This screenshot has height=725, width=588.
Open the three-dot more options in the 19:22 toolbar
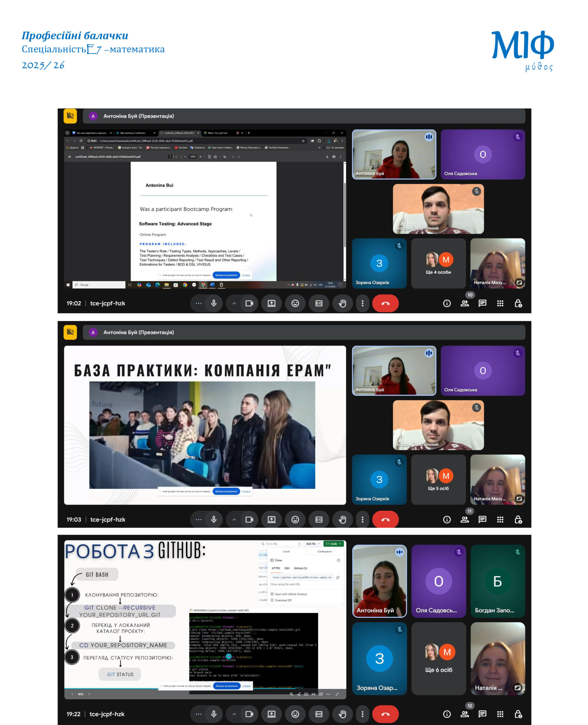(x=362, y=714)
